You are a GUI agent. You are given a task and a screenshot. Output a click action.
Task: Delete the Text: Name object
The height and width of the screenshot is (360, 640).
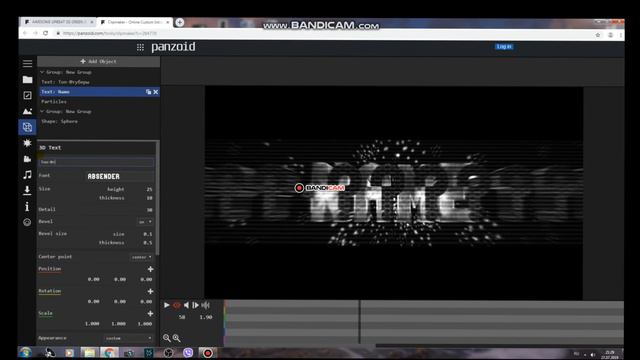click(x=156, y=92)
